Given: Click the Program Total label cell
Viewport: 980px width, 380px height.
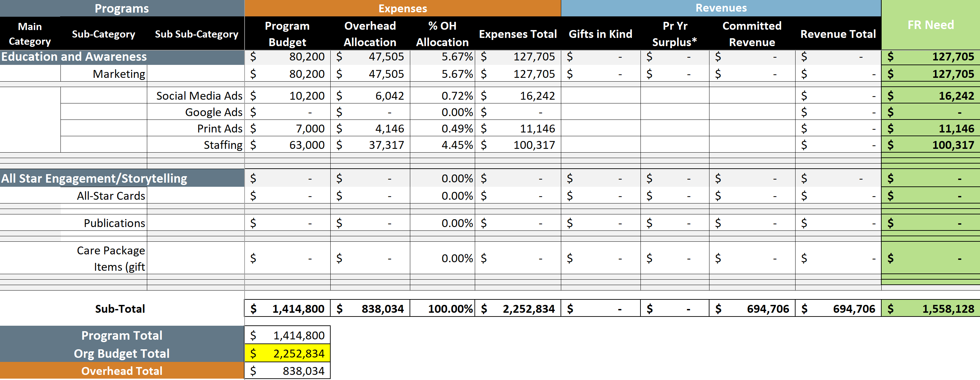Looking at the screenshot, I should (x=122, y=336).
